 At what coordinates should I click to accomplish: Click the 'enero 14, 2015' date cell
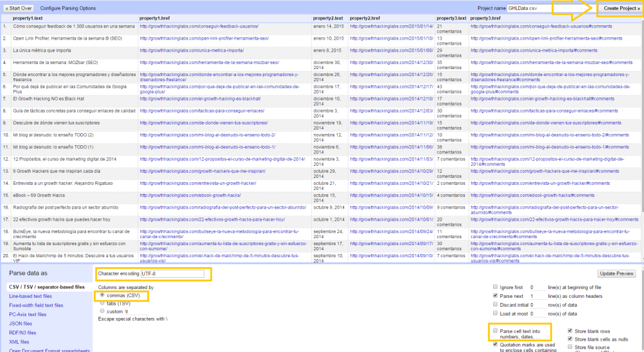click(328, 26)
